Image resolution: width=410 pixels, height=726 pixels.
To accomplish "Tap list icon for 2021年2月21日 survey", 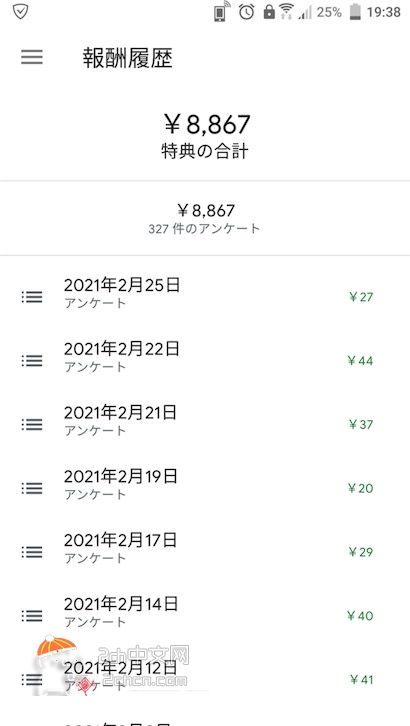I will pos(32,425).
